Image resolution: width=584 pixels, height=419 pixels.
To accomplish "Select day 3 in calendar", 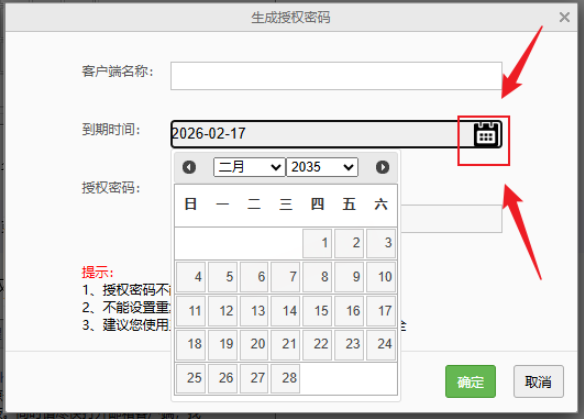I will [x=381, y=243].
